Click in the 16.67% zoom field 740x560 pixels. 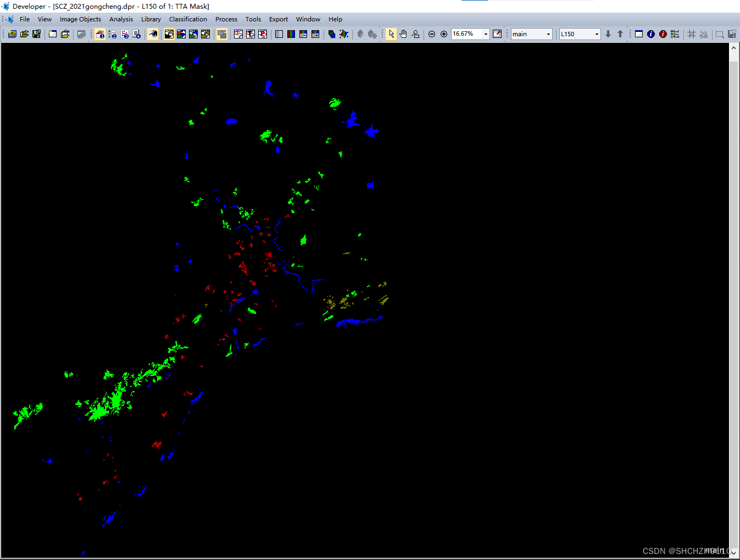pos(466,34)
